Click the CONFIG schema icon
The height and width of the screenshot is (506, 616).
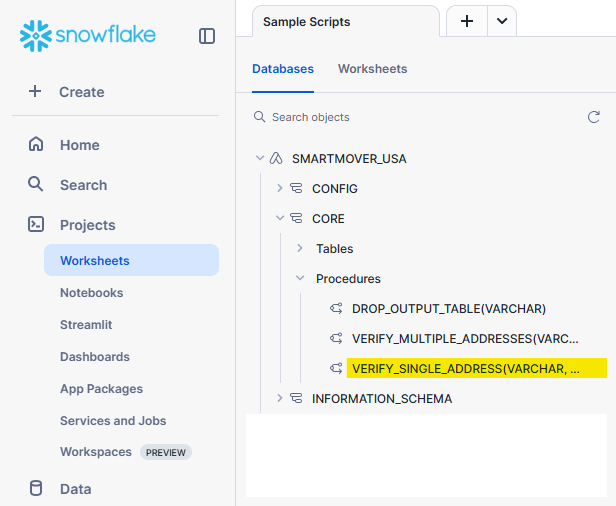click(296, 188)
